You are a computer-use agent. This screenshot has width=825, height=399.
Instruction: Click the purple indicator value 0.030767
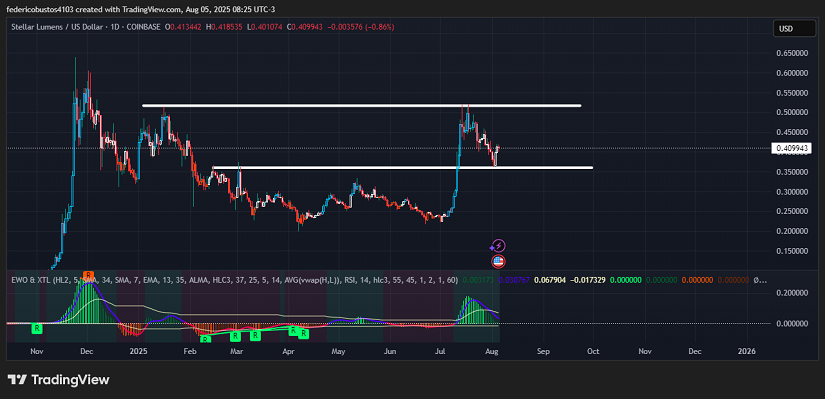tap(515, 280)
